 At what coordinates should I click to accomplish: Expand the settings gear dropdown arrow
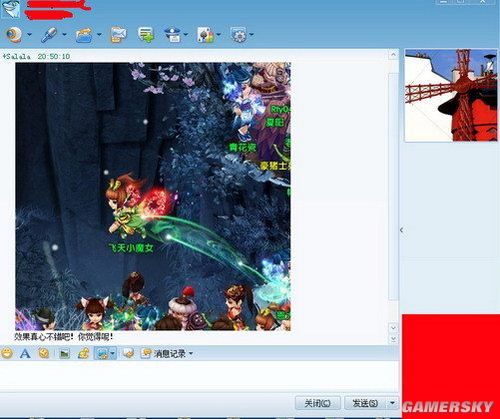click(251, 34)
